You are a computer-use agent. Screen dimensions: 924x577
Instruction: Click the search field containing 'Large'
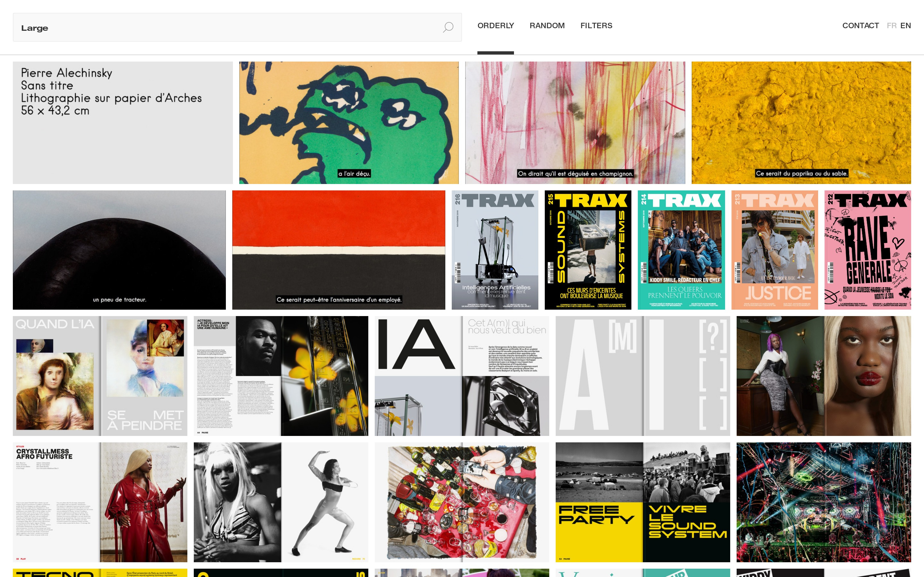pyautogui.click(x=237, y=27)
